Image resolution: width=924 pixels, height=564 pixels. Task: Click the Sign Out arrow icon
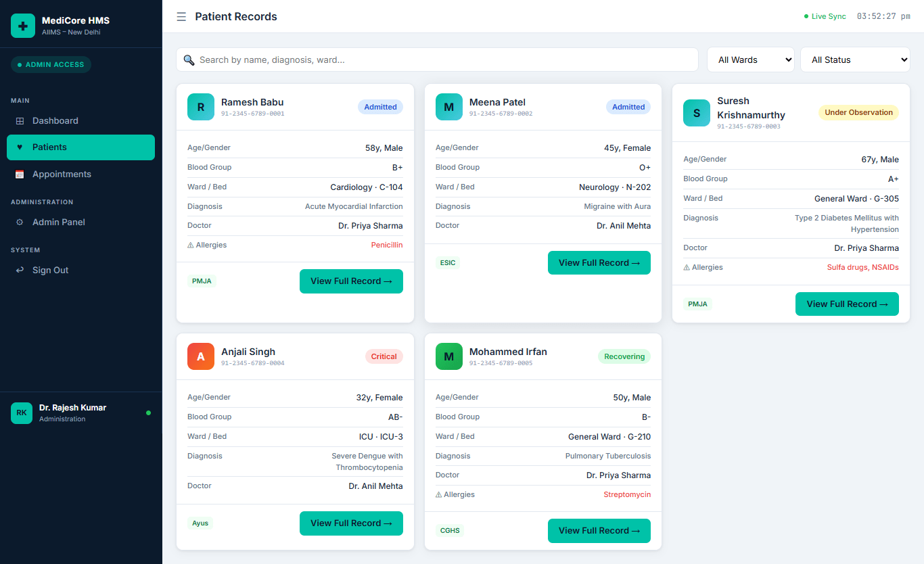tap(20, 271)
